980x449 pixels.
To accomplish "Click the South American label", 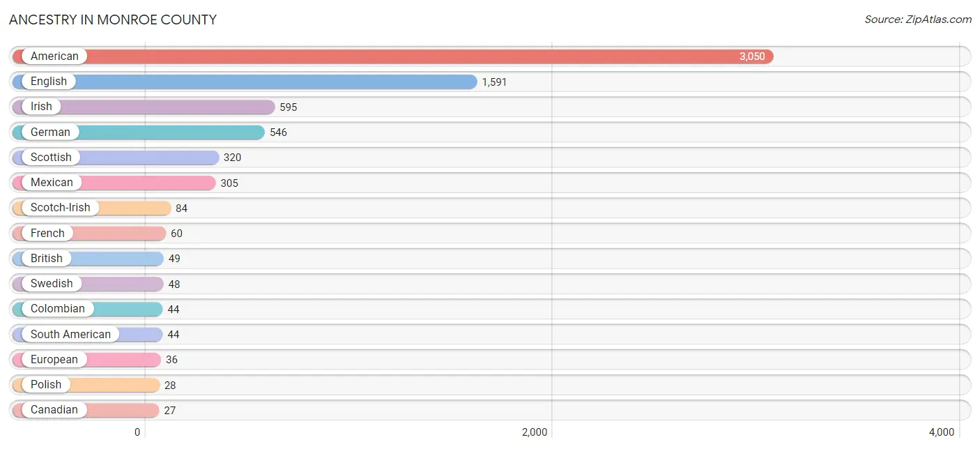I will (70, 334).
